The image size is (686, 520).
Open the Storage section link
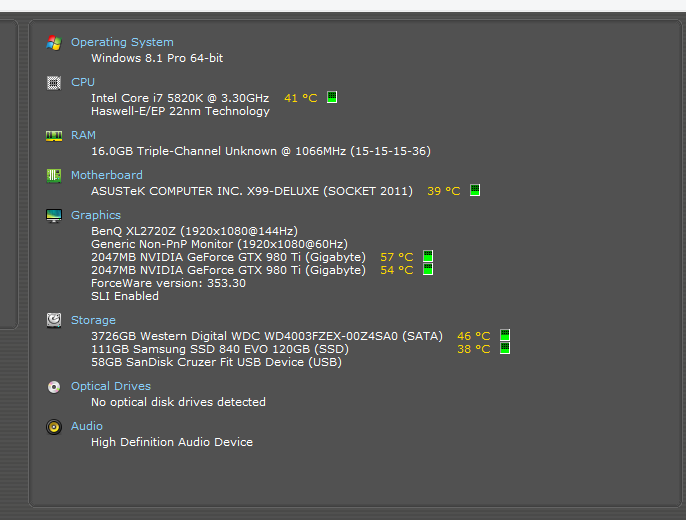click(x=94, y=320)
